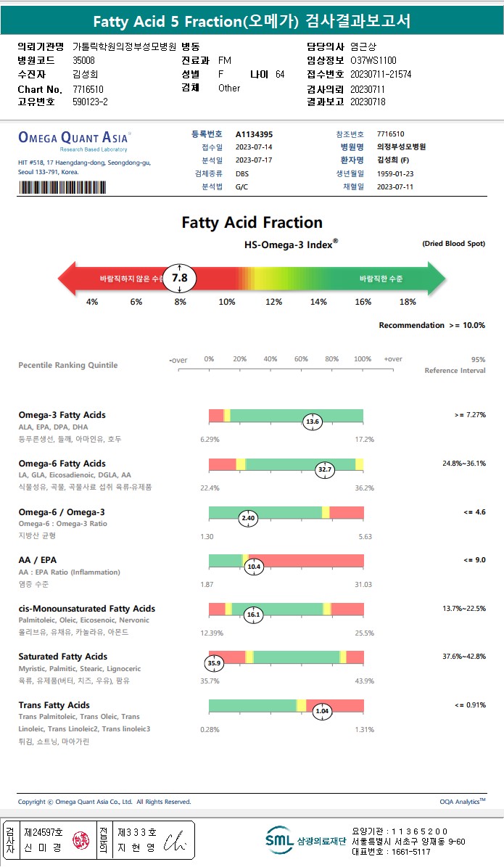
Task: Click the 13.6 marker on the Omega-3 bar
Action: click(x=313, y=422)
